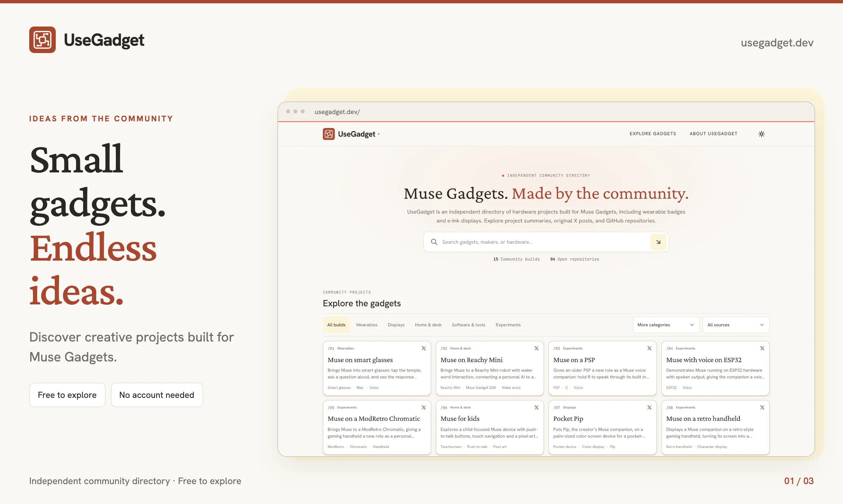
Task: Click the 15 Community builds stat
Action: tap(516, 260)
